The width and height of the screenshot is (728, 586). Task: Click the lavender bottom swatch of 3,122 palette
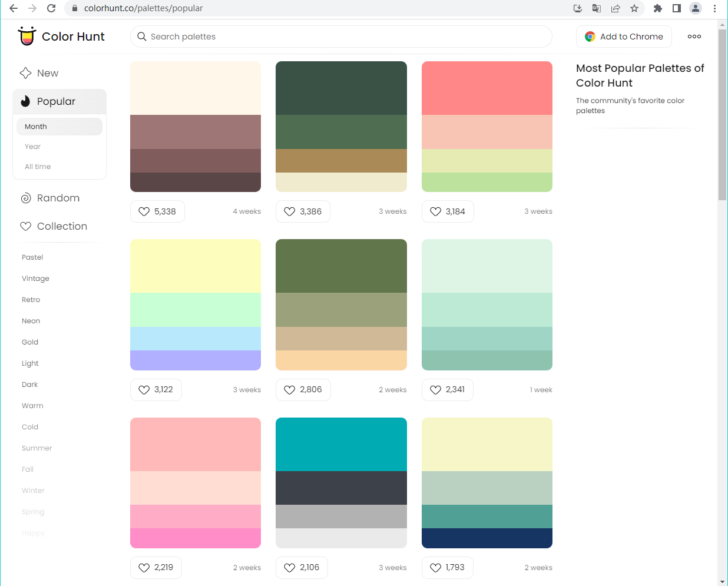pos(196,360)
